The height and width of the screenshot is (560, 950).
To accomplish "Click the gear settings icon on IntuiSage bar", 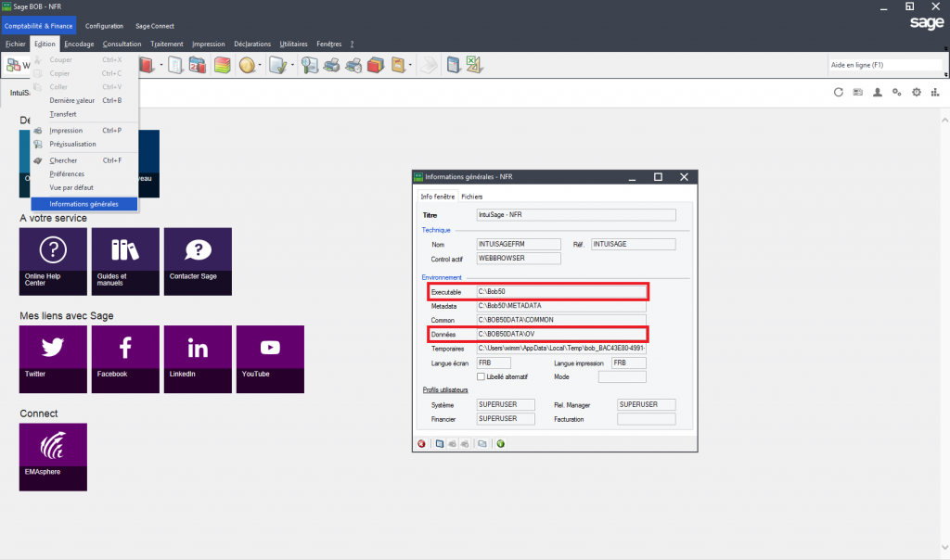I will (917, 92).
